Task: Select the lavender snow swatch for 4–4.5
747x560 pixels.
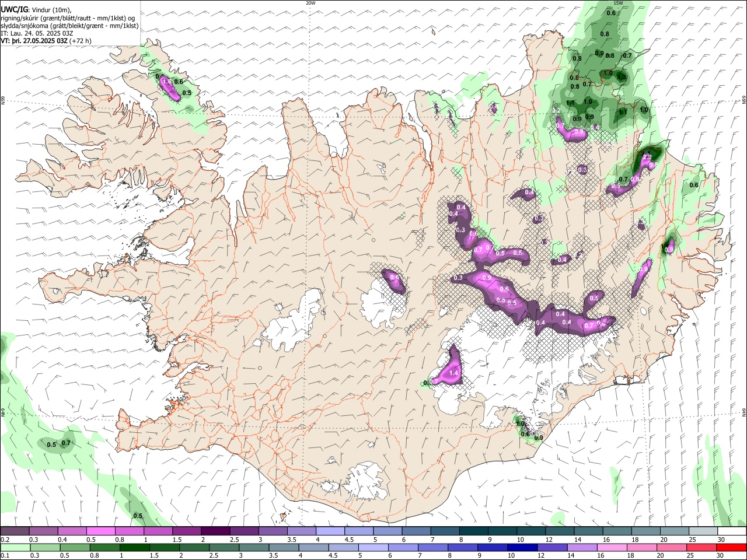Action: [x=330, y=531]
